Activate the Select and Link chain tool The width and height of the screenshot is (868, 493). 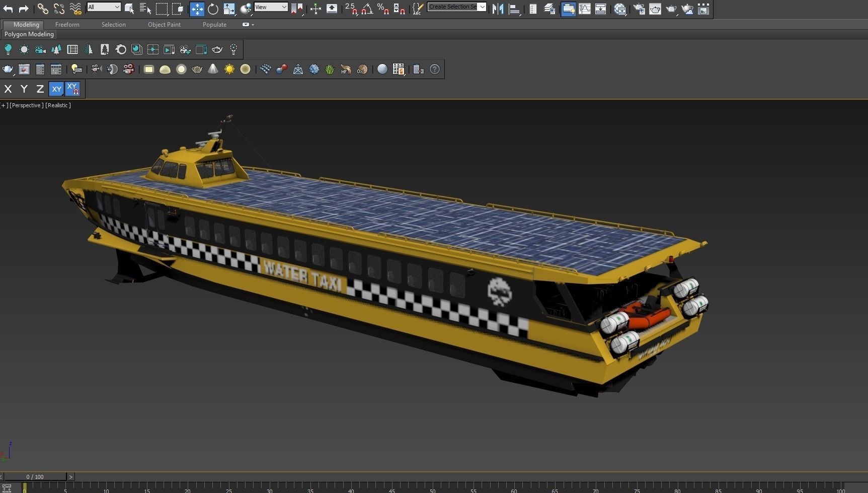tap(43, 9)
